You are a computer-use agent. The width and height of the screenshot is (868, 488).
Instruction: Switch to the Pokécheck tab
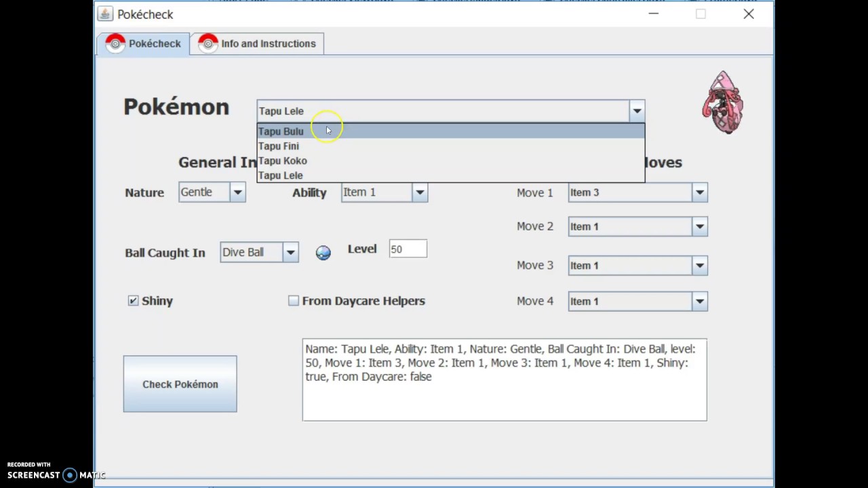tap(143, 43)
